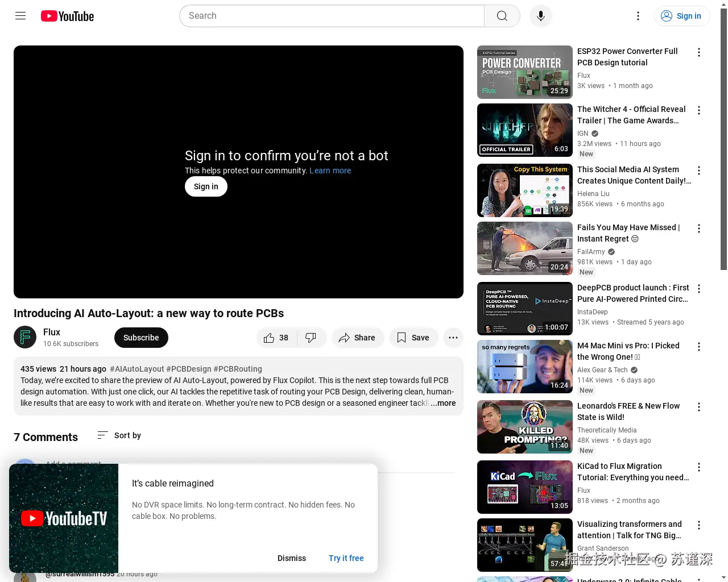
Task: Save the video to a playlist
Action: (x=413, y=338)
